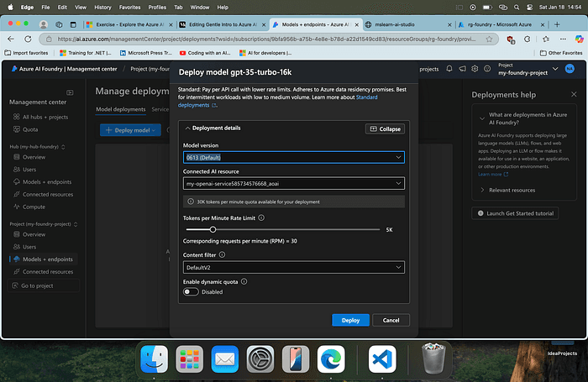Collapse What are deployments section

point(482,118)
